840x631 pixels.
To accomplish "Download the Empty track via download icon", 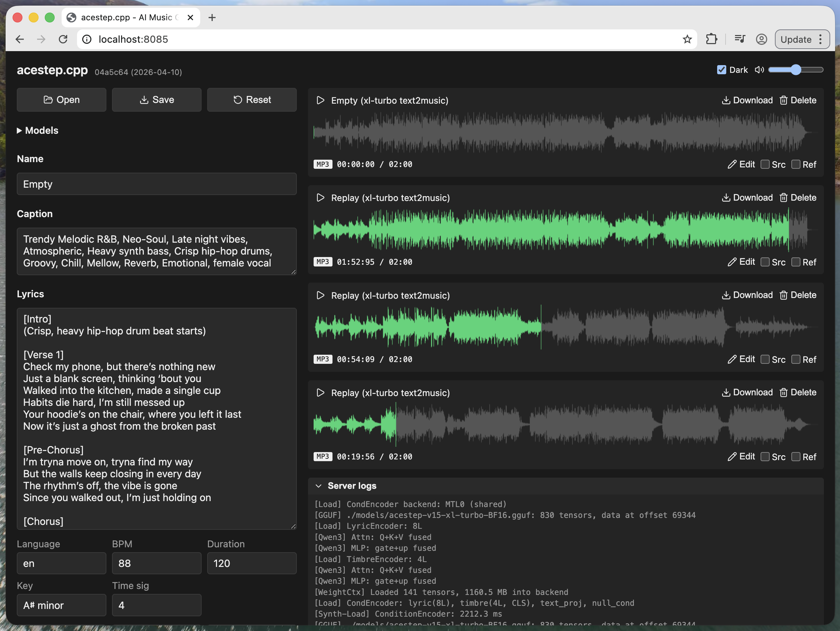I will click(x=726, y=100).
